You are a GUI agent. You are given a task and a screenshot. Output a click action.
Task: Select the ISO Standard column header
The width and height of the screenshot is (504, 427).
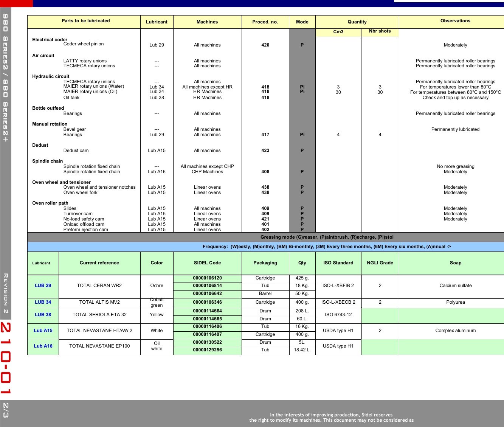tap(338, 263)
